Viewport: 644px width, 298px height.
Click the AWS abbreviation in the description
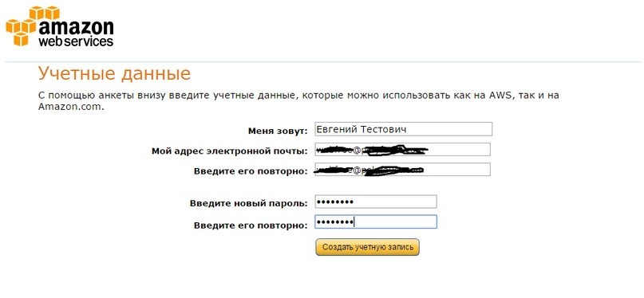500,96
